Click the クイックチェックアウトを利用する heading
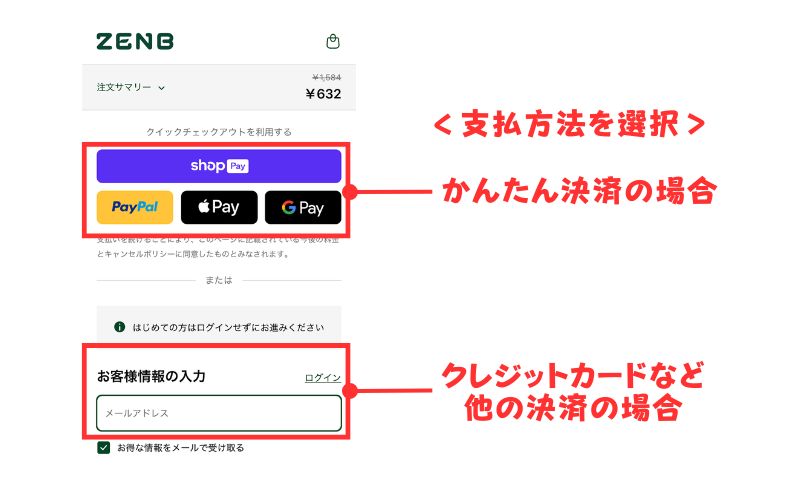The height and width of the screenshot is (495, 800). [219, 132]
